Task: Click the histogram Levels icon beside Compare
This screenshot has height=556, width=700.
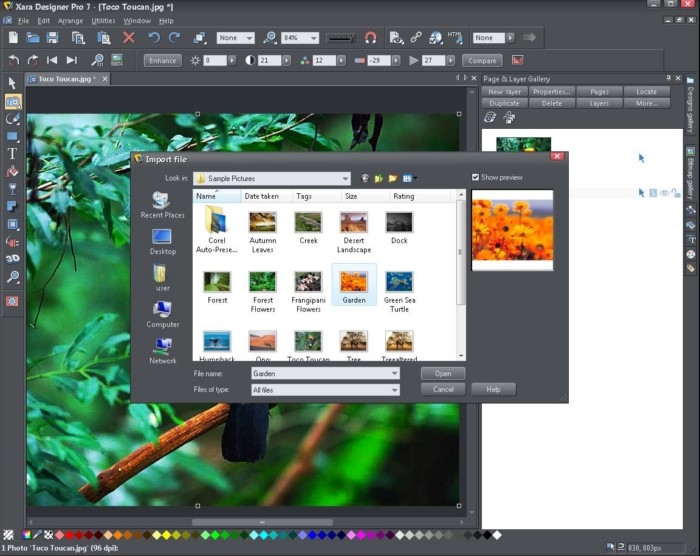Action: (x=517, y=60)
